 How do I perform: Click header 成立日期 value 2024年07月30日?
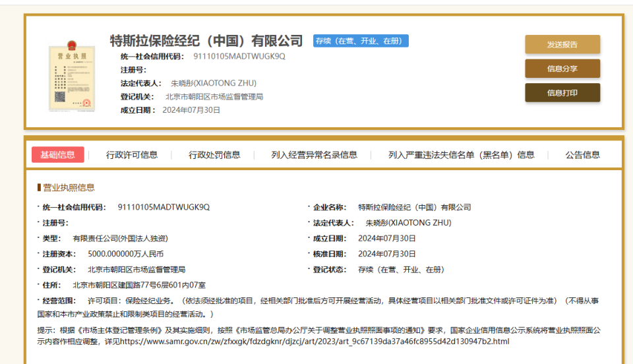coord(191,110)
